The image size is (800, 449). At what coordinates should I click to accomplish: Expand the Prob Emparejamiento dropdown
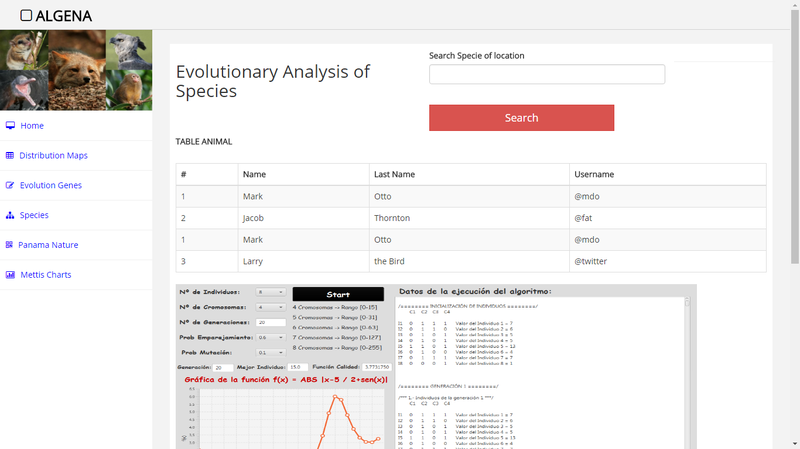click(x=271, y=337)
